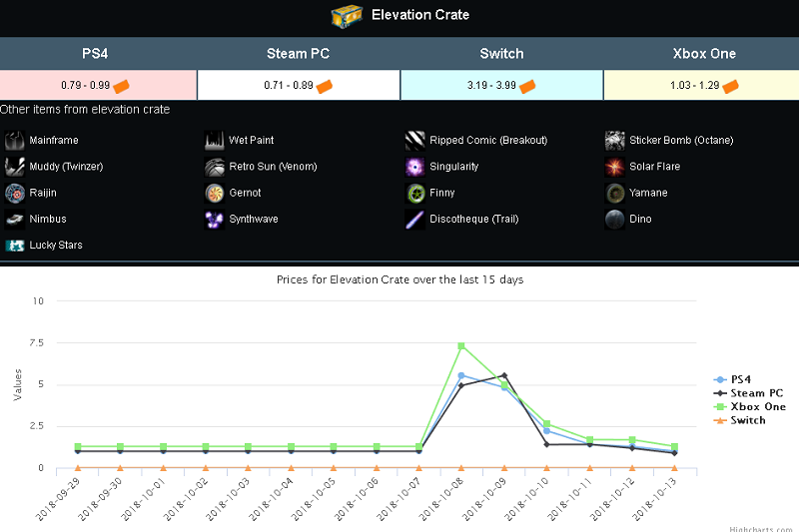Click the Switch price cell 3.19 - 3.99

point(502,85)
